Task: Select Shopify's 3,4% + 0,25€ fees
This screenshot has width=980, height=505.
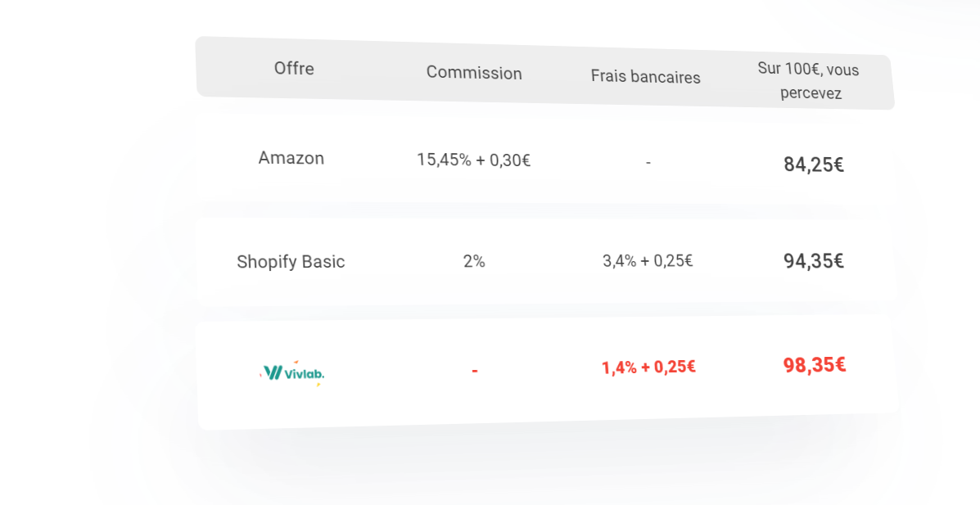Action: 648,260
